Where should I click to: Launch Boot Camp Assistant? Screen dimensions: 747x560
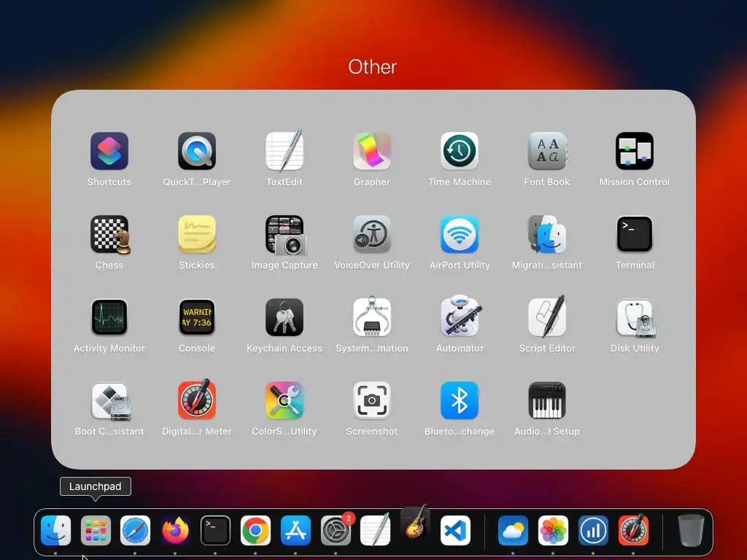pyautogui.click(x=110, y=402)
